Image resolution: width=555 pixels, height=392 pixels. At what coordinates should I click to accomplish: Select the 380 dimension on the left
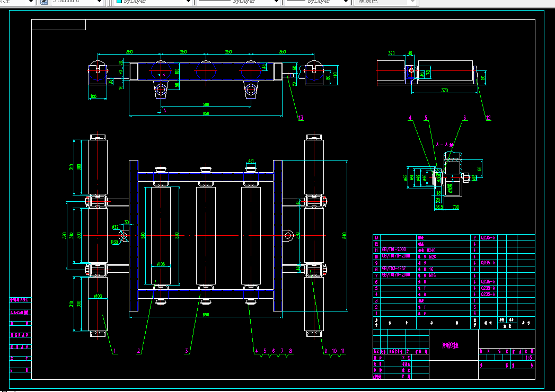[x=65, y=235]
